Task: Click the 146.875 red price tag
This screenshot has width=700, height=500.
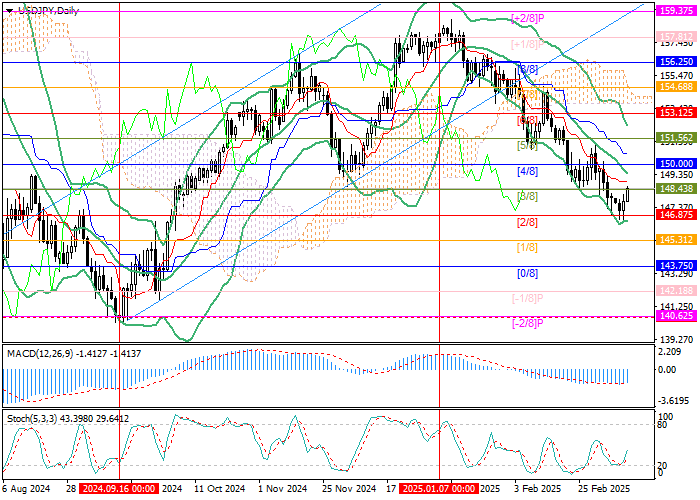Action: tap(676, 214)
